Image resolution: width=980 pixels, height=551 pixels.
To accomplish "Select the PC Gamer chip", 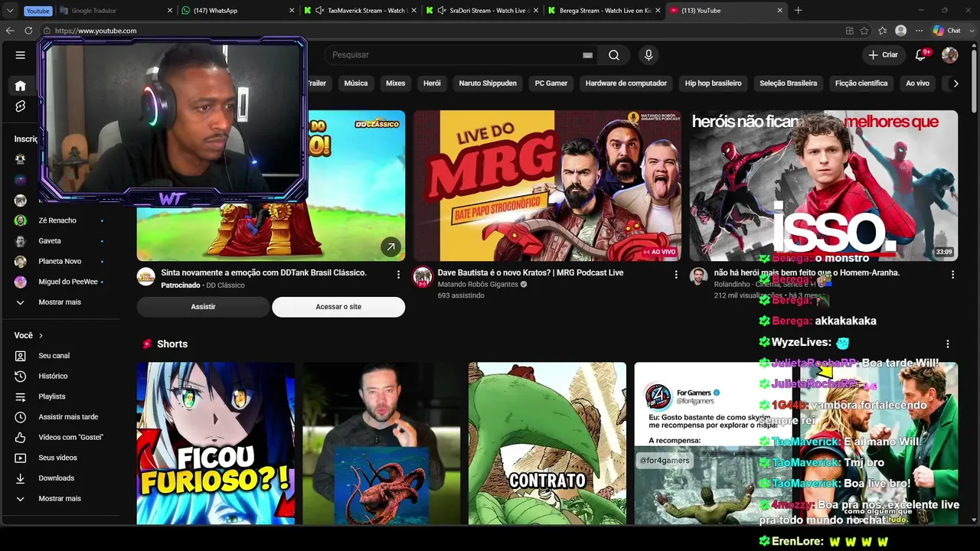I will [x=551, y=83].
